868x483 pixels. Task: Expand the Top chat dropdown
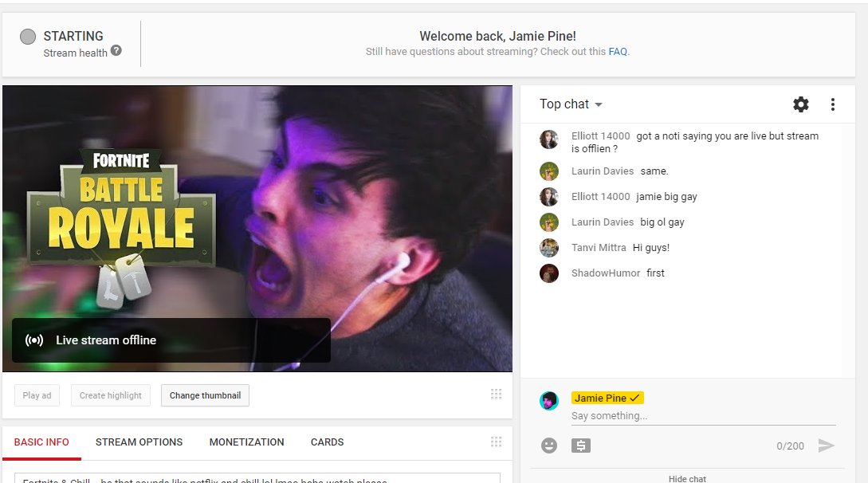(571, 104)
